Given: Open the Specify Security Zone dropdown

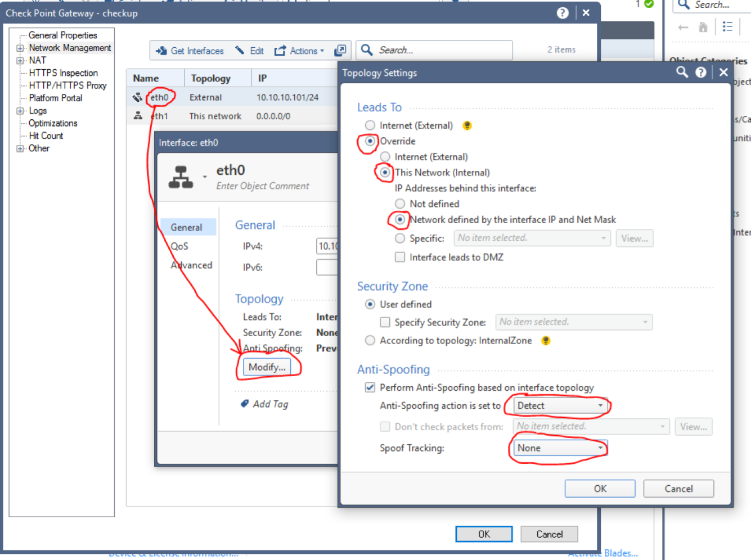Looking at the screenshot, I should pos(574,322).
